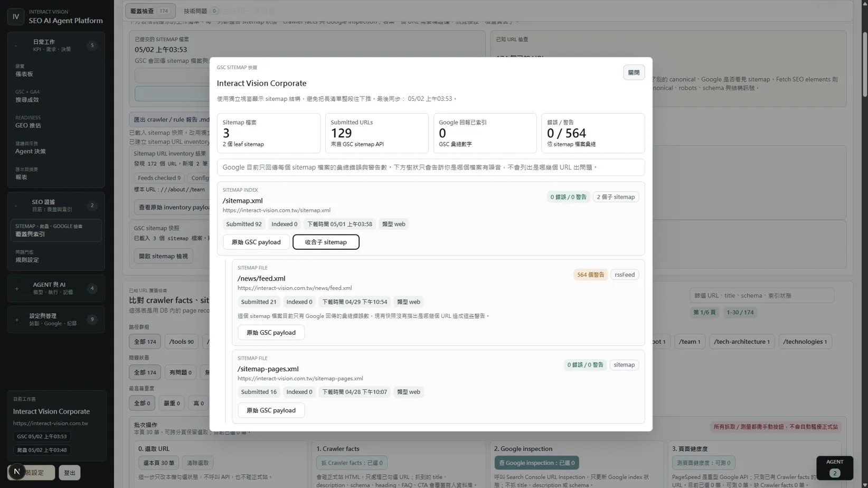The image size is (868, 488).
Task: Open 儀表板 in the sidebar
Action: [56, 71]
